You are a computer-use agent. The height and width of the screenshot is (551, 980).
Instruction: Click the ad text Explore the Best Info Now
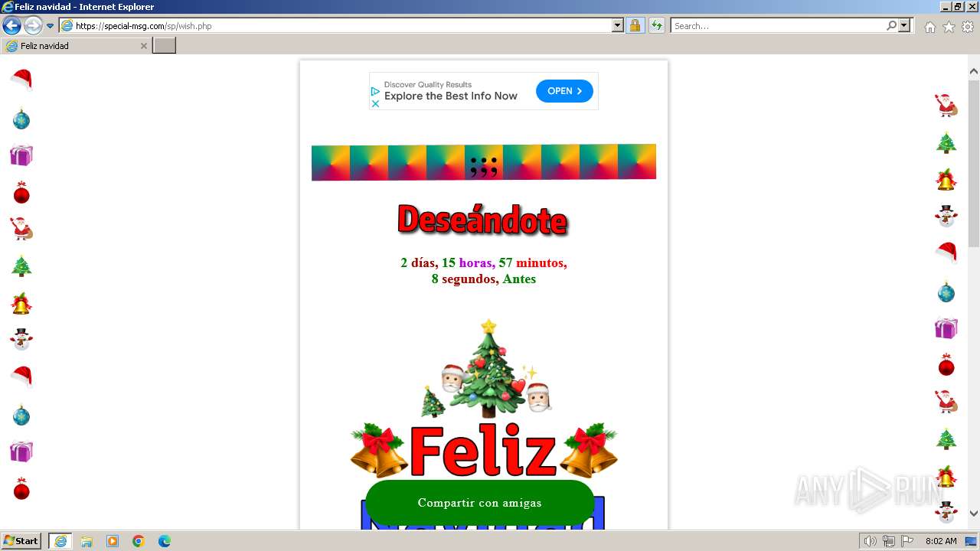tap(451, 96)
